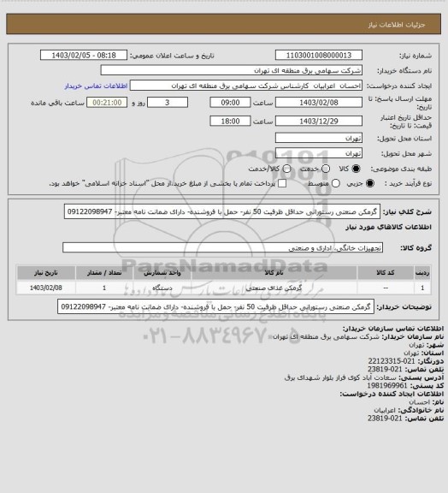Click the buyer organization name field
The height and width of the screenshot is (493, 448).
point(231,70)
